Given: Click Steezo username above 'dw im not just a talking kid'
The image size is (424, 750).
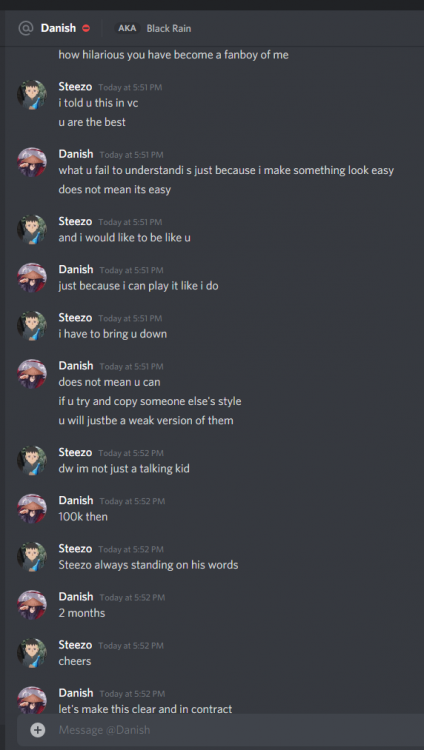Looking at the screenshot, I should tap(75, 452).
